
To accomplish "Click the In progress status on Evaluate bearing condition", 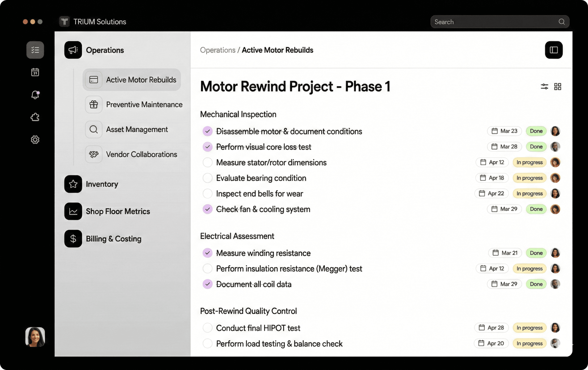I will pos(529,178).
